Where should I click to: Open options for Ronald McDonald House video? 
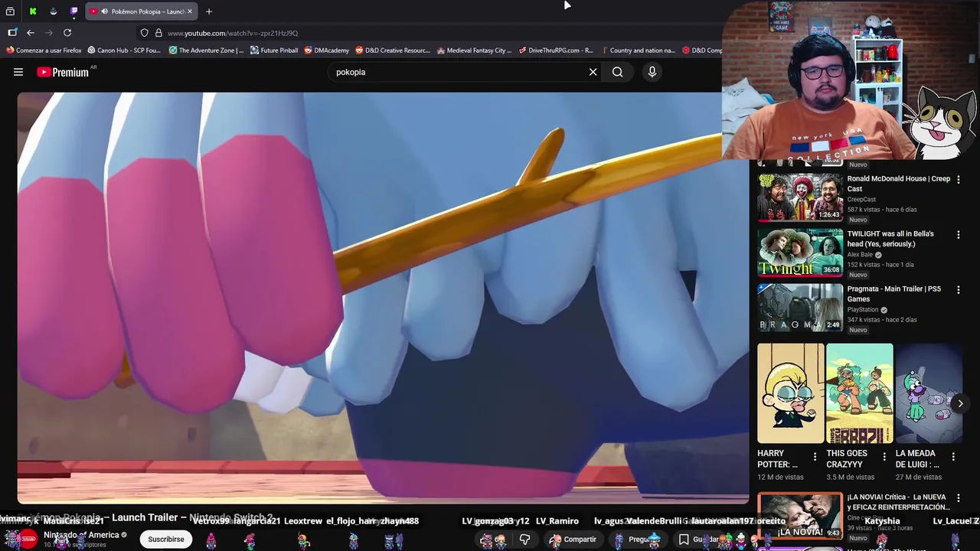[958, 180]
